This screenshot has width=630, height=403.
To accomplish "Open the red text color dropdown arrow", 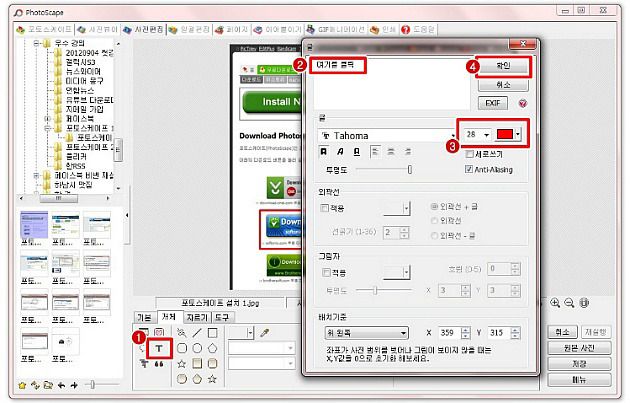I will [x=518, y=134].
